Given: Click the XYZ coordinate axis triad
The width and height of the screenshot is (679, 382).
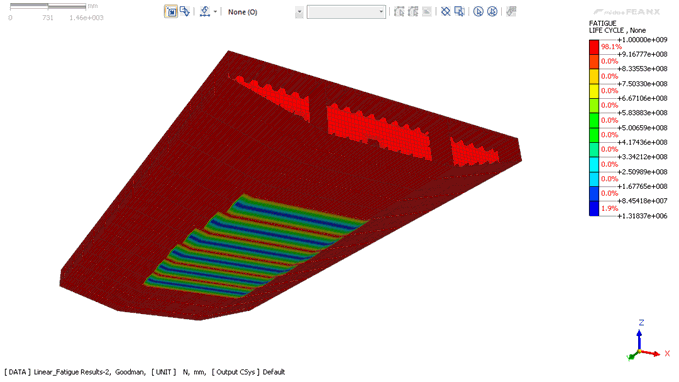Looking at the screenshot, I should pyautogui.click(x=643, y=341).
